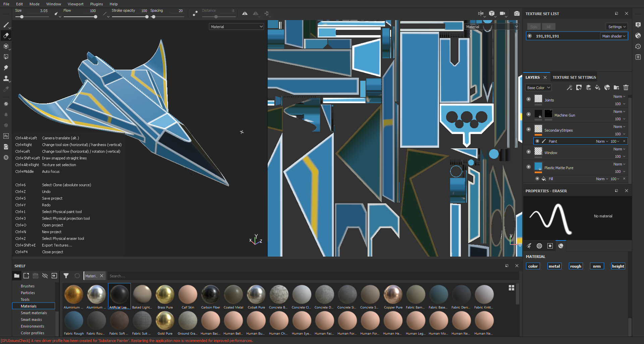Viewport: 644px width, 344px height.
Task: Hide the Plastic Matte Pure layer
Action: click(529, 167)
